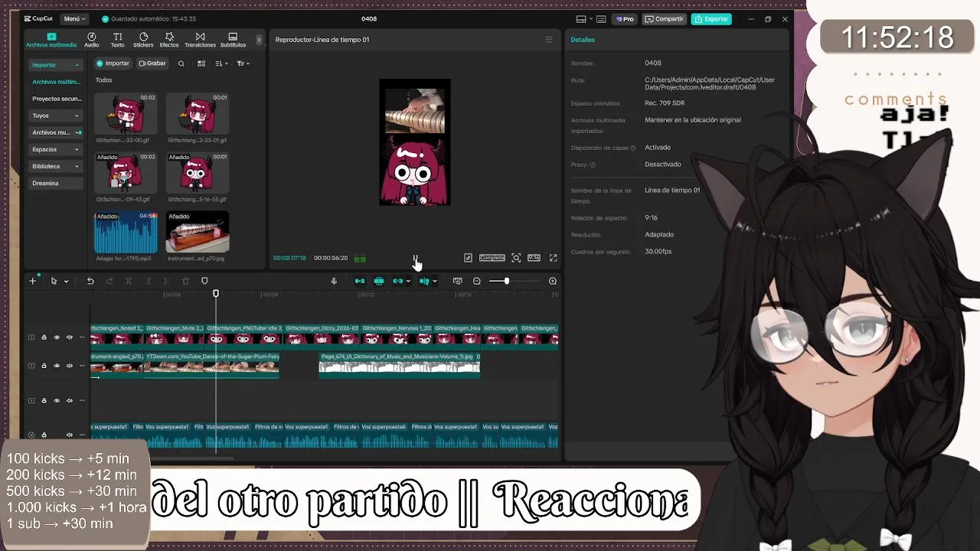Click the timeline zoom slider handle
The image size is (980, 551).
(506, 281)
